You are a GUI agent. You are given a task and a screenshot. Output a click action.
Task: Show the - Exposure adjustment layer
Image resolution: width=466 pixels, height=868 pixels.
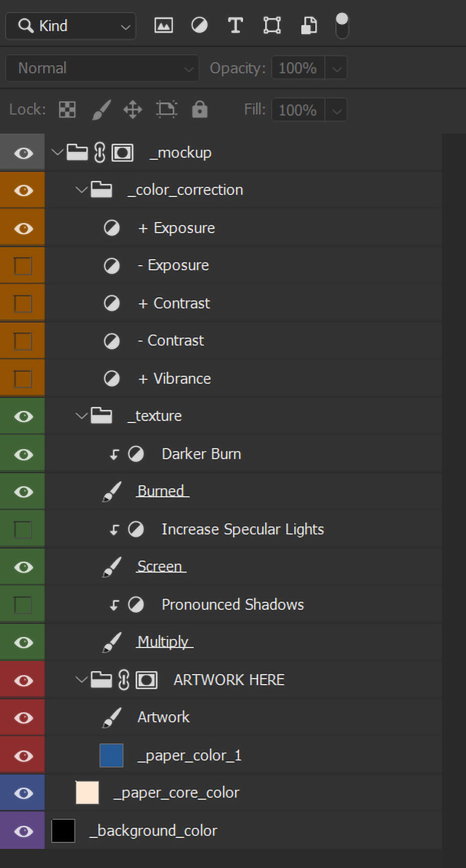[x=23, y=266]
